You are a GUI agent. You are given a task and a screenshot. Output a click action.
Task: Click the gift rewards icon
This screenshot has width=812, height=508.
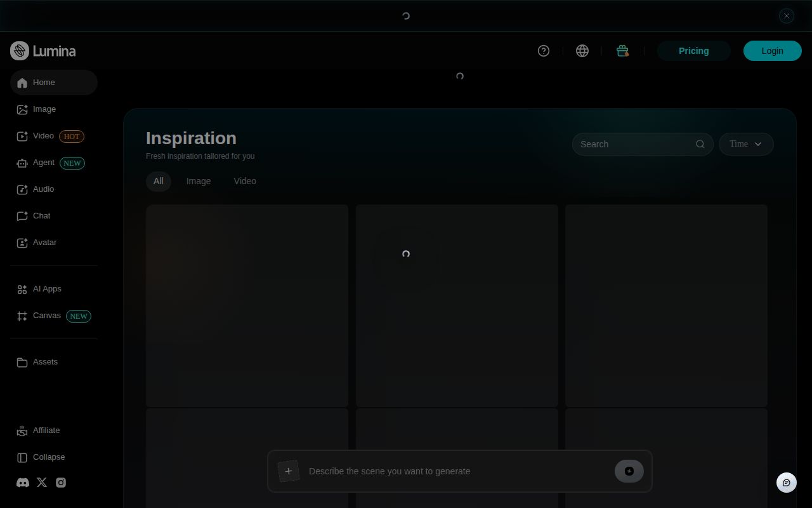622,51
